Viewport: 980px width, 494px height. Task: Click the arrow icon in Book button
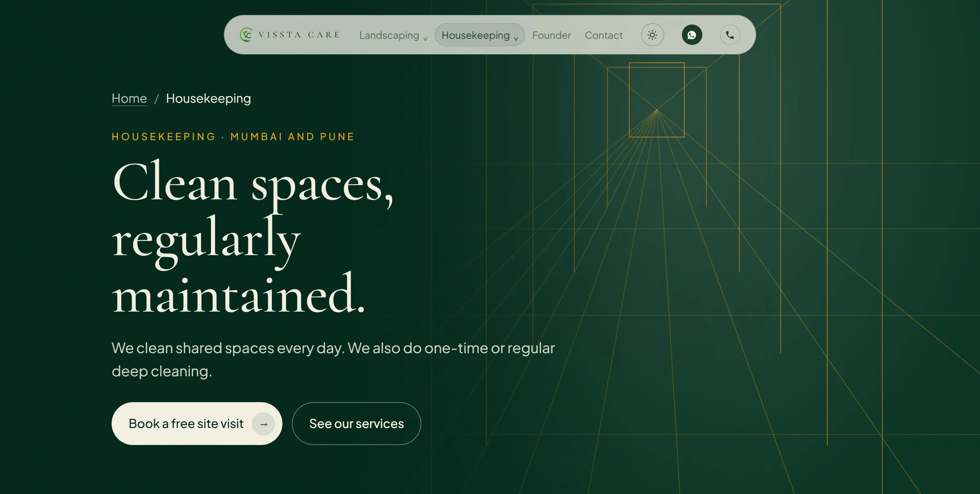pyautogui.click(x=263, y=424)
